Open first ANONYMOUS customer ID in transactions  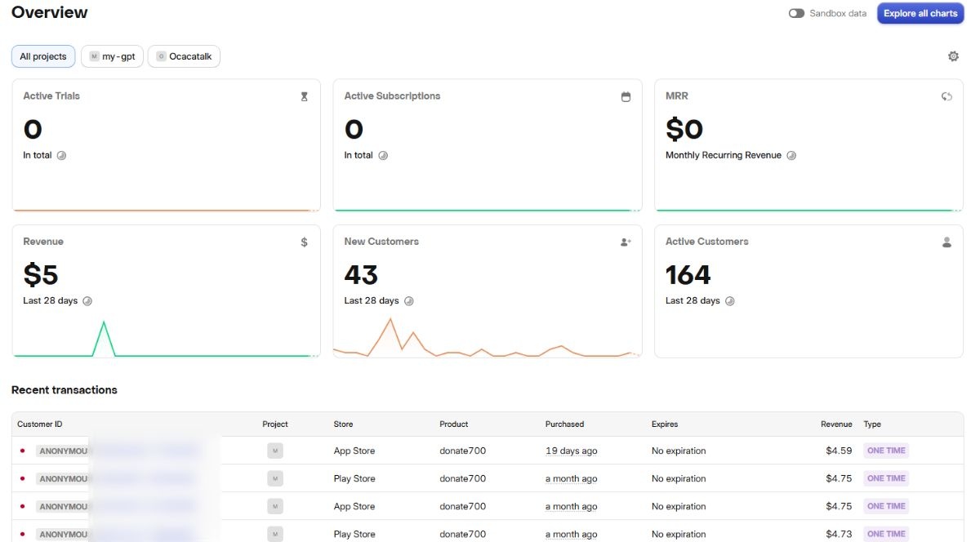pyautogui.click(x=64, y=451)
